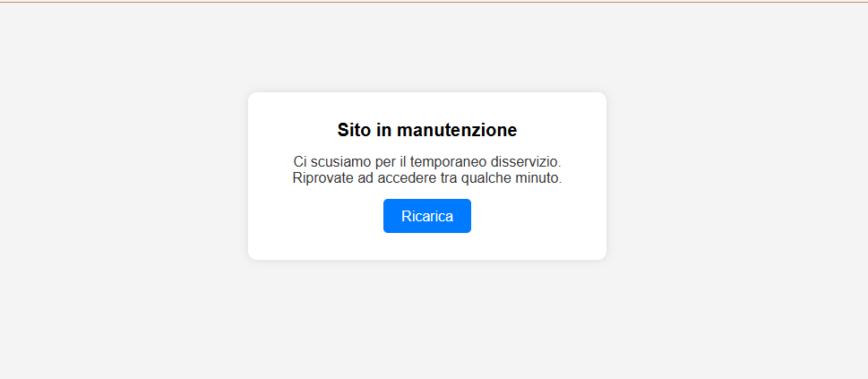Click the white card's empty area above the heading
The width and height of the screenshot is (868, 379).
pos(426,106)
